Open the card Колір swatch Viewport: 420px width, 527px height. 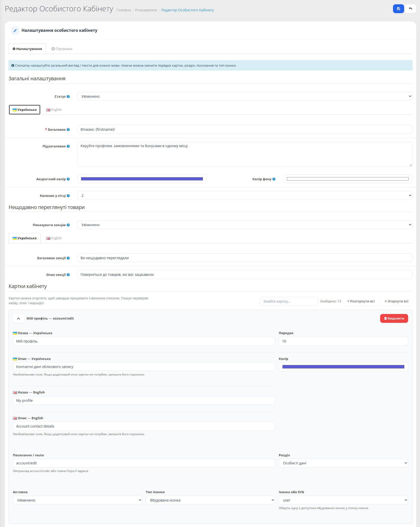tap(343, 367)
